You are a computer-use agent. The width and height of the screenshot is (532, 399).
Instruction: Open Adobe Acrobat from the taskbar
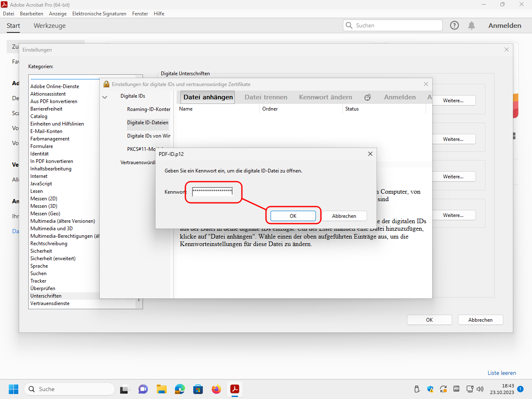(x=235, y=389)
